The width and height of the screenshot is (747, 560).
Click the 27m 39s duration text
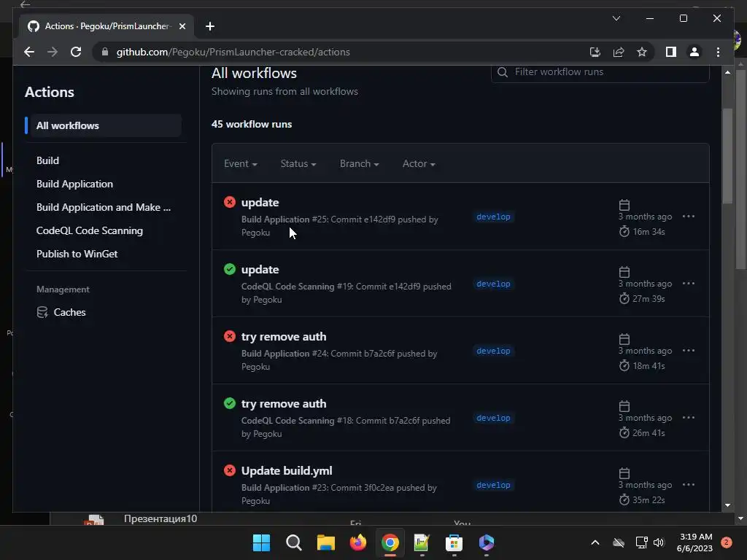(x=649, y=298)
